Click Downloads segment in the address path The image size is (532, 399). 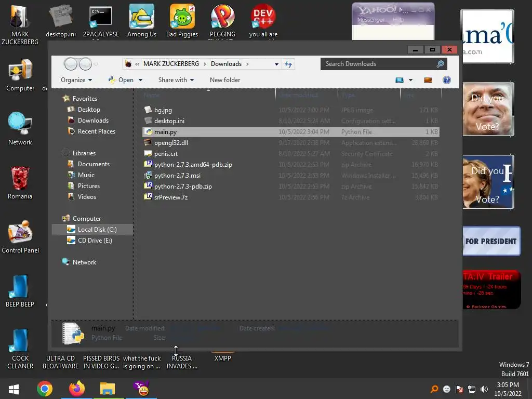click(226, 64)
